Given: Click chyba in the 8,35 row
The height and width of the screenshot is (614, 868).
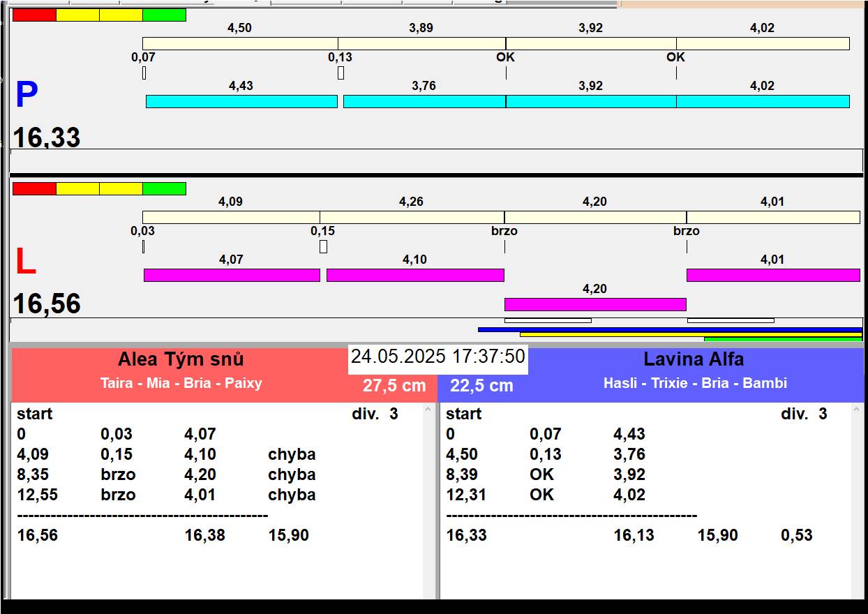Looking at the screenshot, I should click(x=292, y=474).
